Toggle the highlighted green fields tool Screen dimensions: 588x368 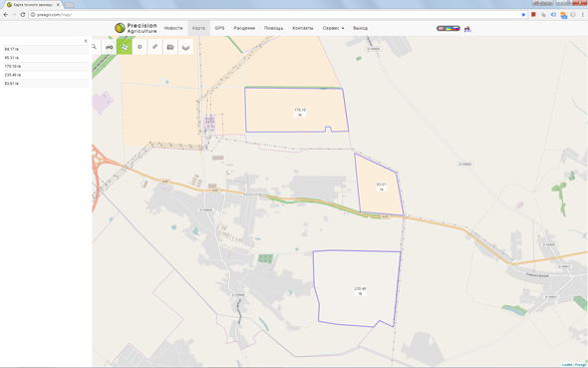pos(125,47)
